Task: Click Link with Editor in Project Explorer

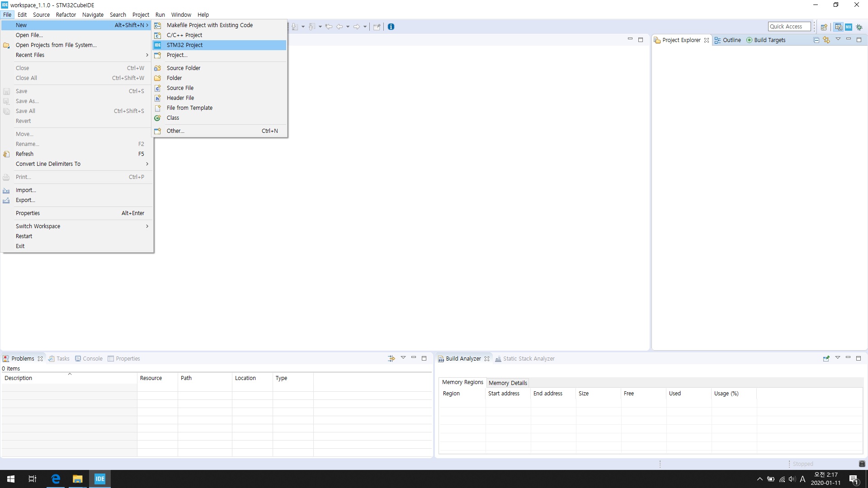Action: pos(826,40)
